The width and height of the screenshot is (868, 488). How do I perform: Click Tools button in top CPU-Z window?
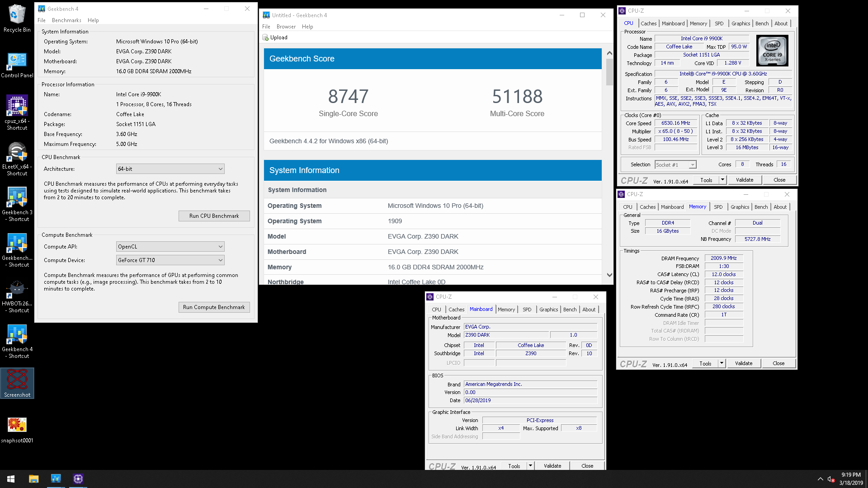click(x=706, y=180)
